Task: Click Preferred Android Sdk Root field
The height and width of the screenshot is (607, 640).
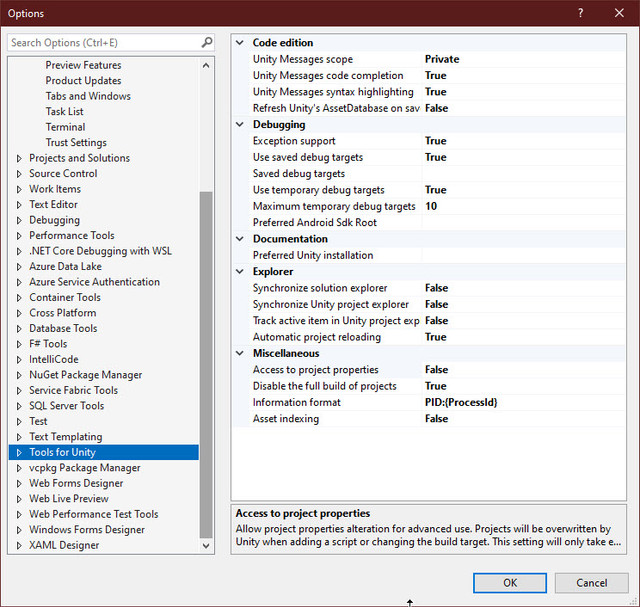Action: click(x=524, y=222)
